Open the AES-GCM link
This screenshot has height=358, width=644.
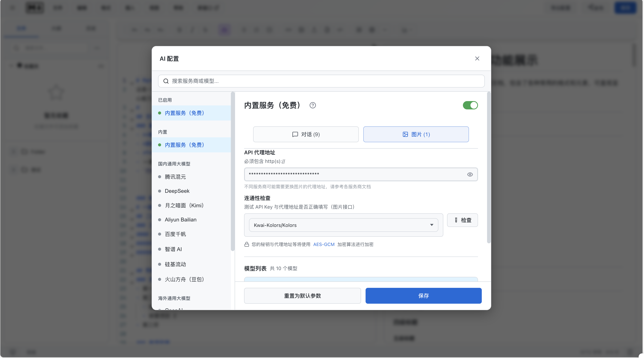click(324, 244)
